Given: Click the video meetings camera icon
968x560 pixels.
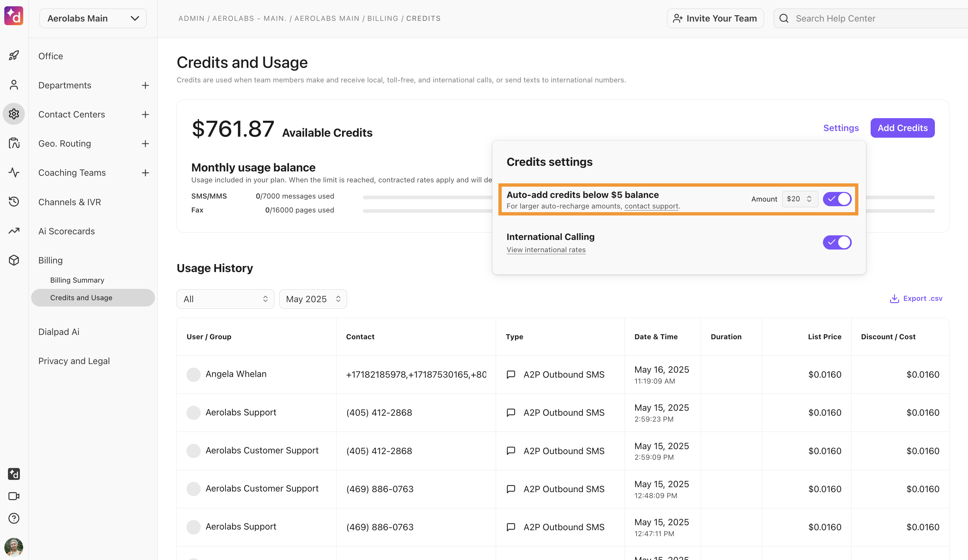Looking at the screenshot, I should click(x=14, y=496).
